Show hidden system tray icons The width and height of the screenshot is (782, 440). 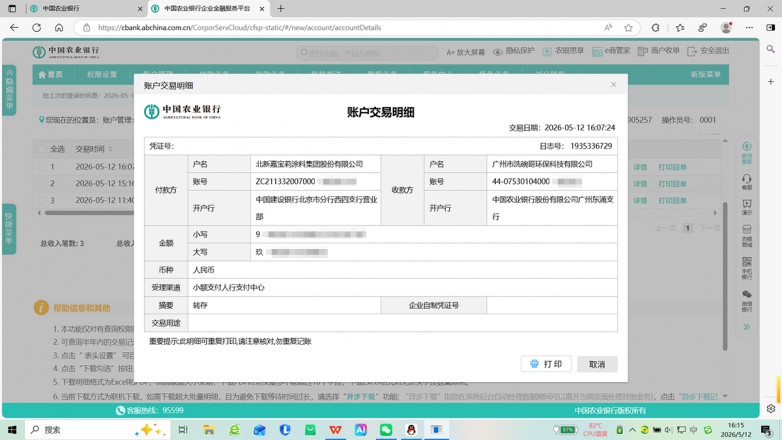(632, 430)
